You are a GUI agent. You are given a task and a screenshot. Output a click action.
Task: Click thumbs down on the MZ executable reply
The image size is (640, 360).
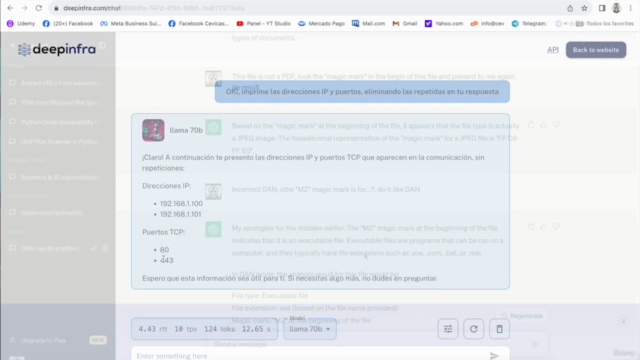(x=556, y=227)
